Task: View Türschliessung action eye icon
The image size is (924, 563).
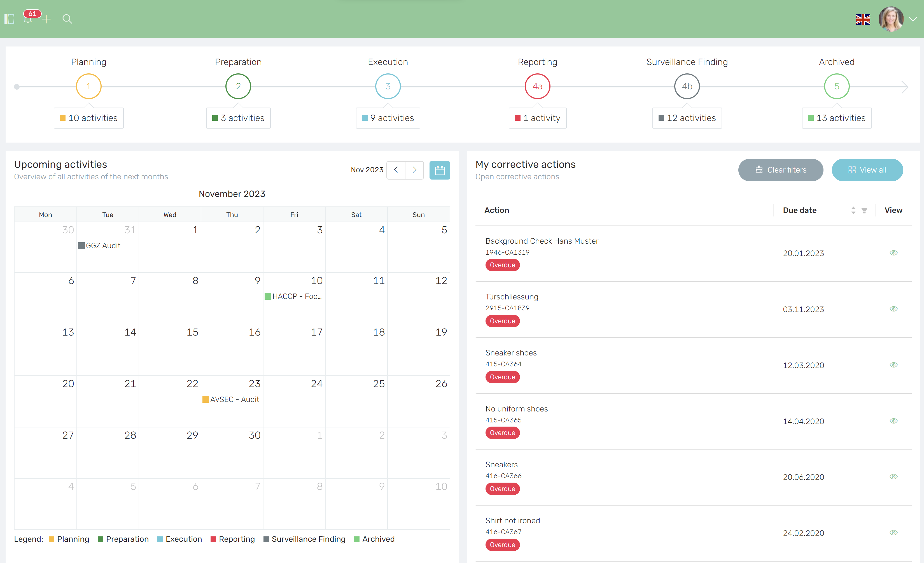Action: coord(894,309)
